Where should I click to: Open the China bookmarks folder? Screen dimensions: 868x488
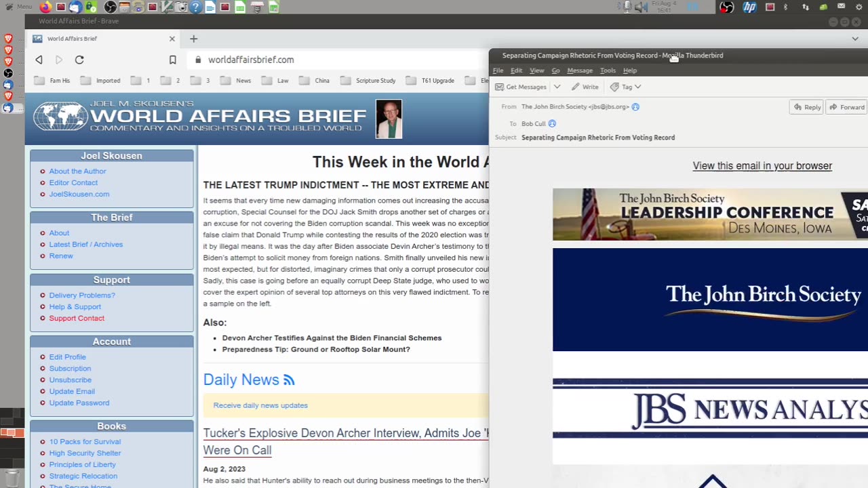[314, 81]
